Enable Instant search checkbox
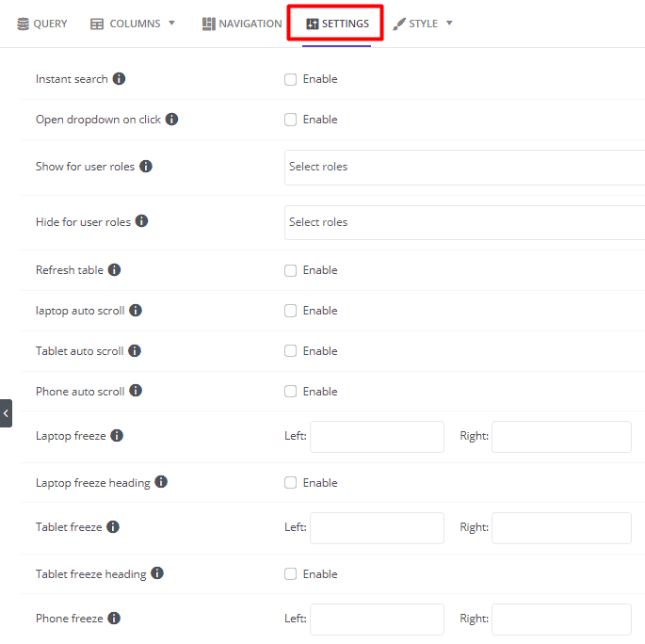 [290, 79]
